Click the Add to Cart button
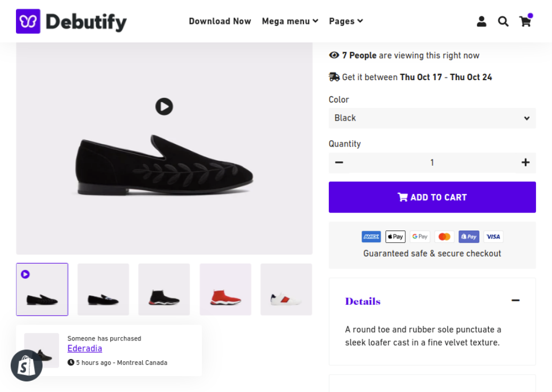Viewport: 552px width, 392px height. tap(432, 197)
